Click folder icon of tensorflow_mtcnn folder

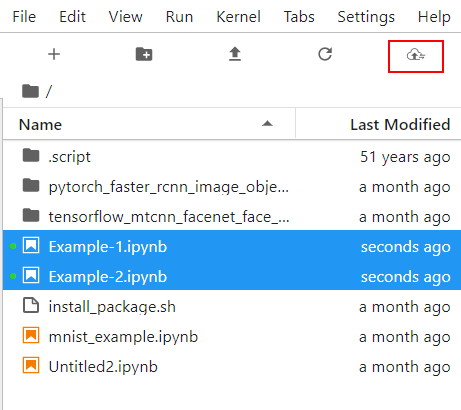click(31, 215)
